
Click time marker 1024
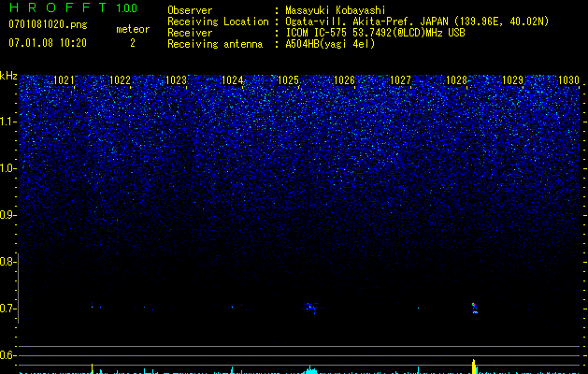pos(233,80)
